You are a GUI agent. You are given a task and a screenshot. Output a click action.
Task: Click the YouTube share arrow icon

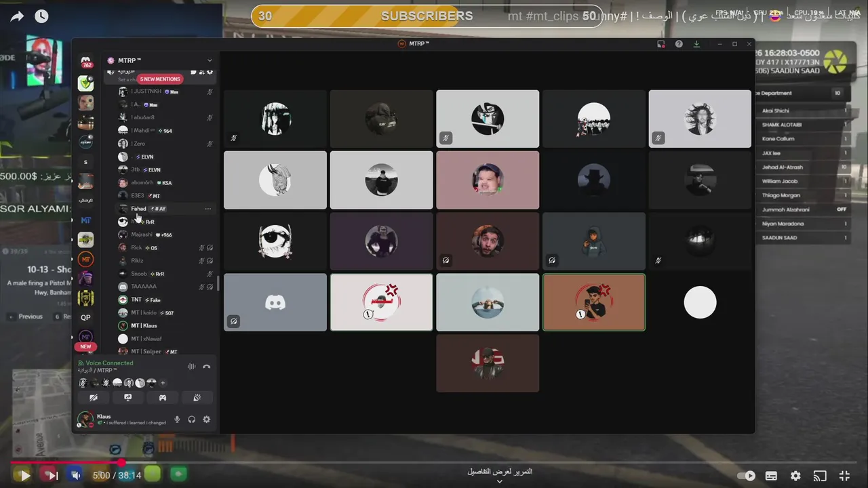click(17, 16)
